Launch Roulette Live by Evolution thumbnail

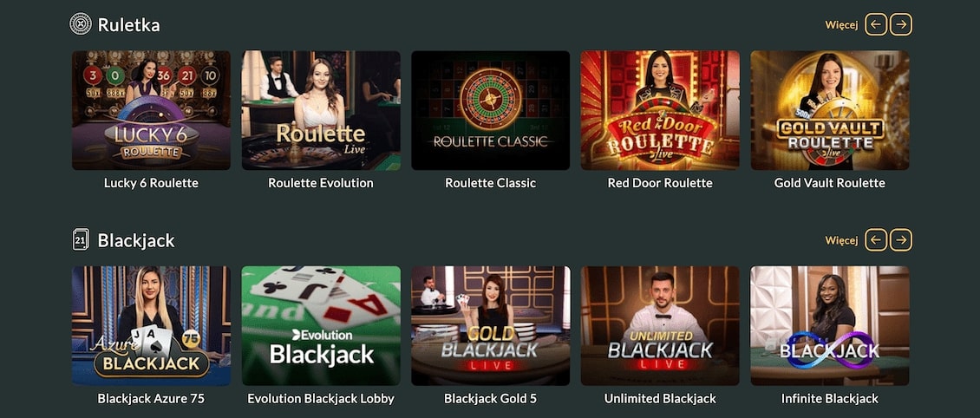(x=321, y=111)
